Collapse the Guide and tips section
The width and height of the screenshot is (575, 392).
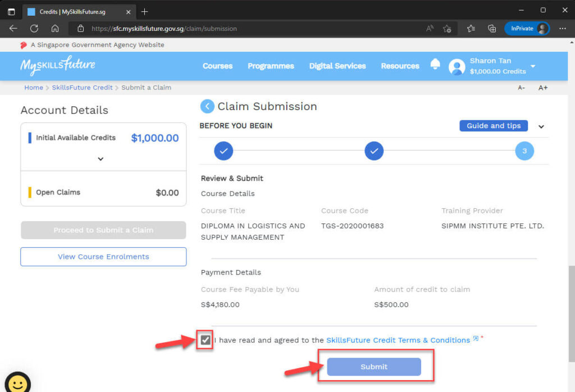541,126
